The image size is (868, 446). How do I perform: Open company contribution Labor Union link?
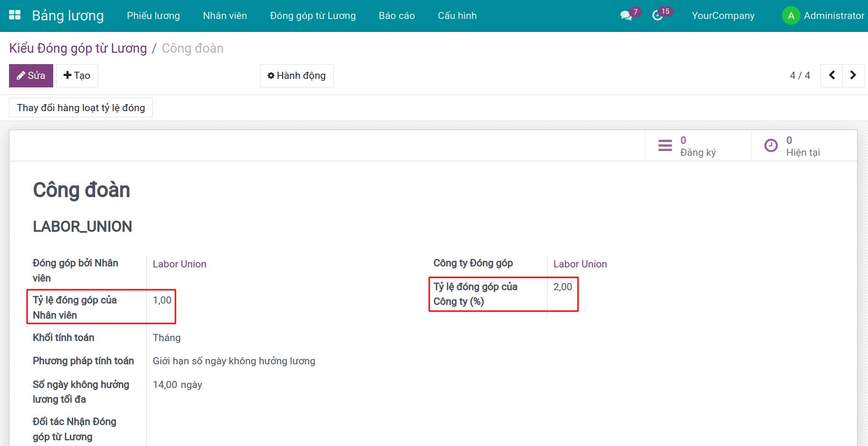tap(580, 264)
